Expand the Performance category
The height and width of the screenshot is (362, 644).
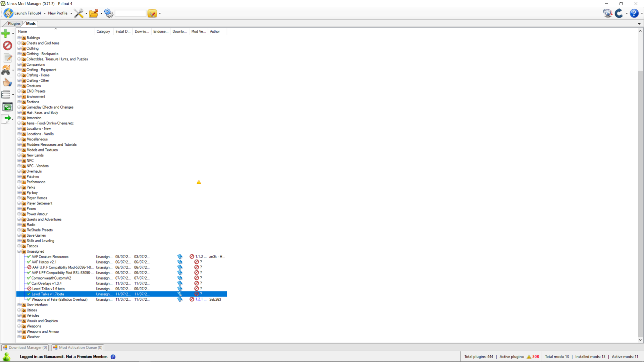pyautogui.click(x=19, y=182)
